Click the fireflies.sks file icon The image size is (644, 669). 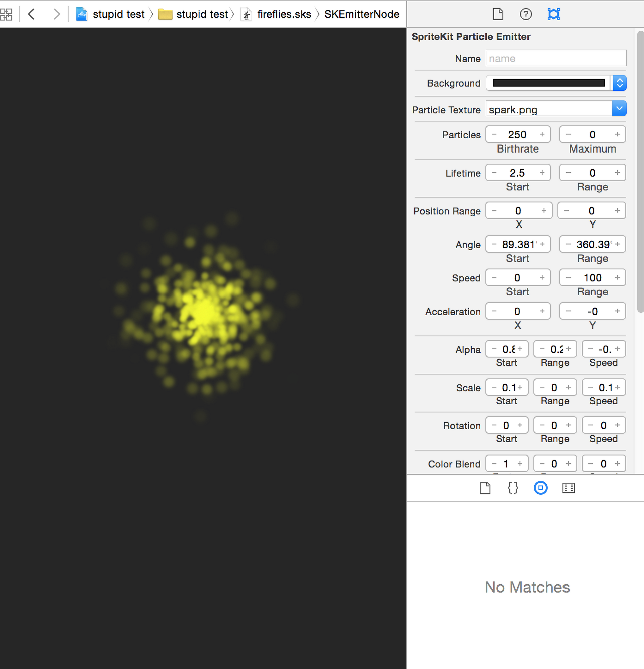pyautogui.click(x=246, y=14)
